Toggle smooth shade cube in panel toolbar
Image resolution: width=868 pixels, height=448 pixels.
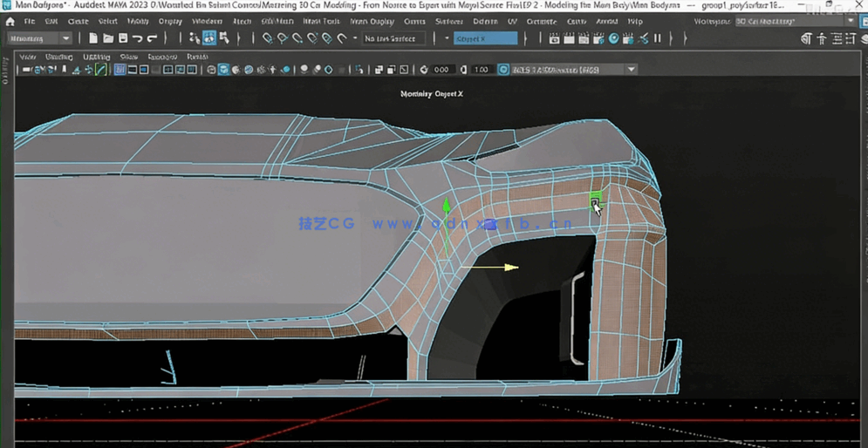pos(224,70)
